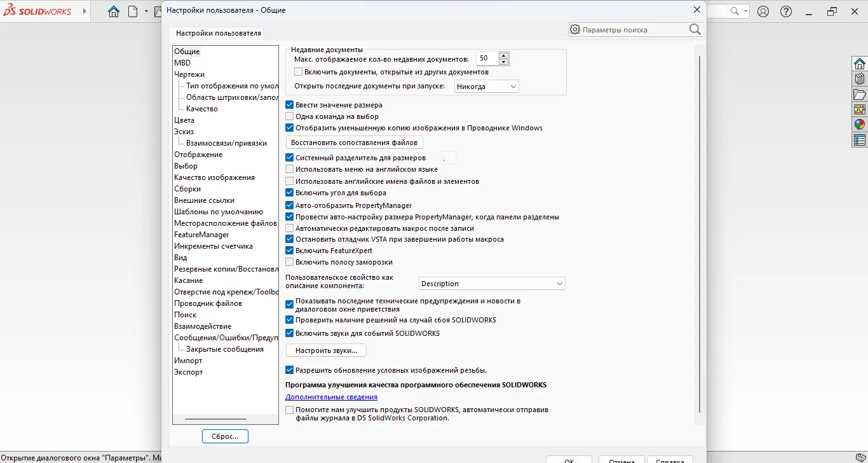Select 'Общие' in the options tree

pyautogui.click(x=187, y=52)
